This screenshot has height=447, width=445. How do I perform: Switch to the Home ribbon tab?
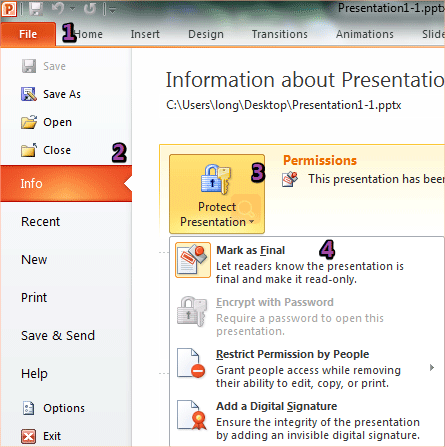(x=89, y=34)
